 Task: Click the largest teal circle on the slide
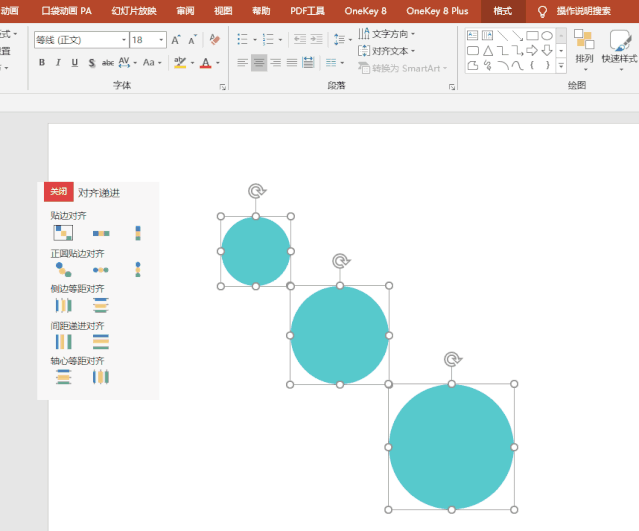(x=451, y=446)
